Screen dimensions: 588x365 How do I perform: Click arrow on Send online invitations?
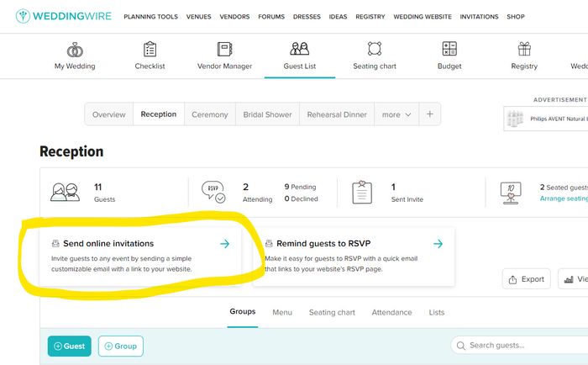pos(224,244)
